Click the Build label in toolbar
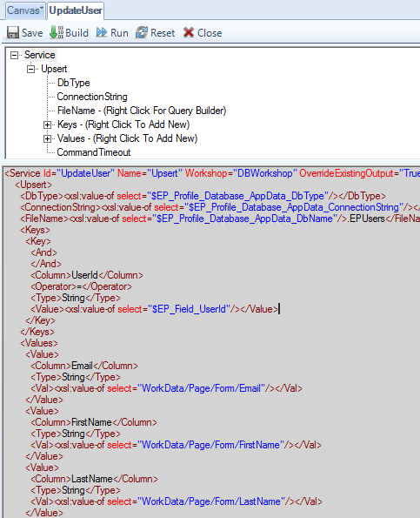Viewport: 420px width, 518px height. tap(77, 33)
